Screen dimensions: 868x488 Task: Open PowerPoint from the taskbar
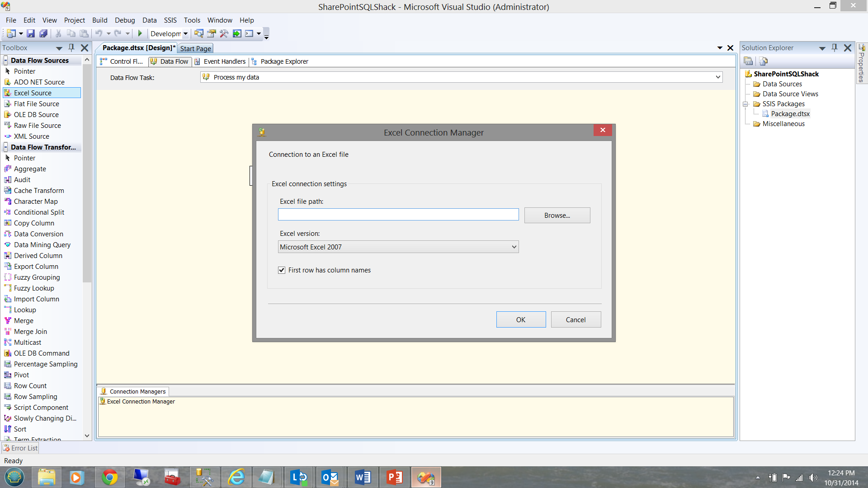coord(394,477)
